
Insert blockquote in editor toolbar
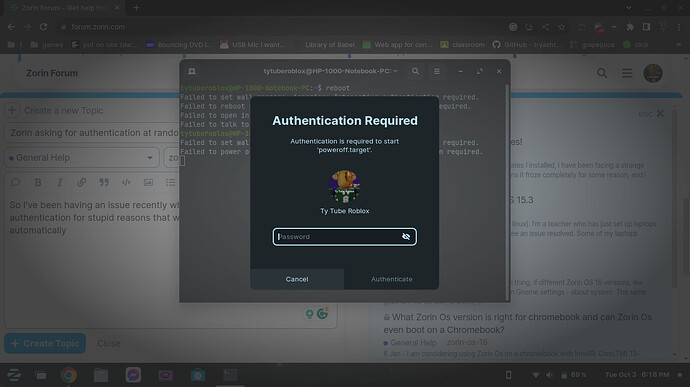point(104,182)
